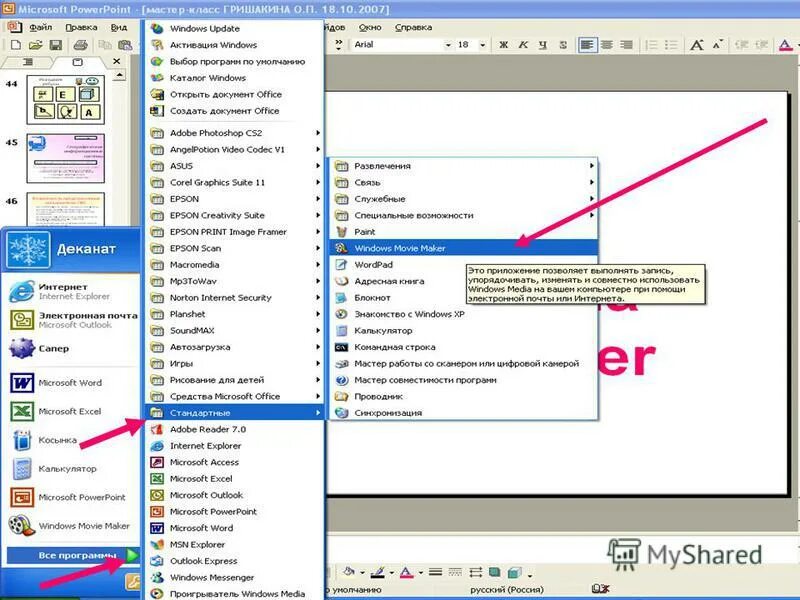
Task: Click the Print icon in PowerPoint toolbar
Action: pyautogui.click(x=81, y=45)
